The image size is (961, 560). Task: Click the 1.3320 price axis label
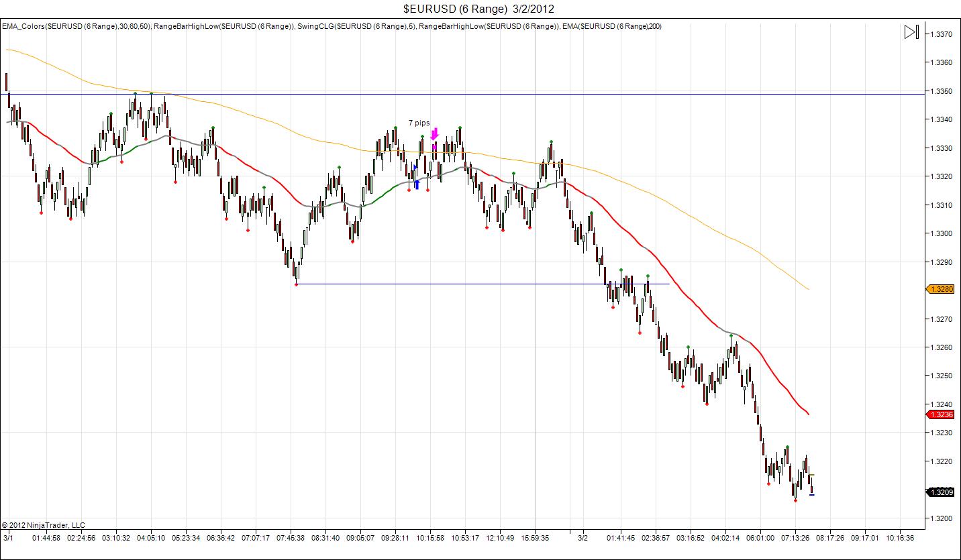point(940,176)
